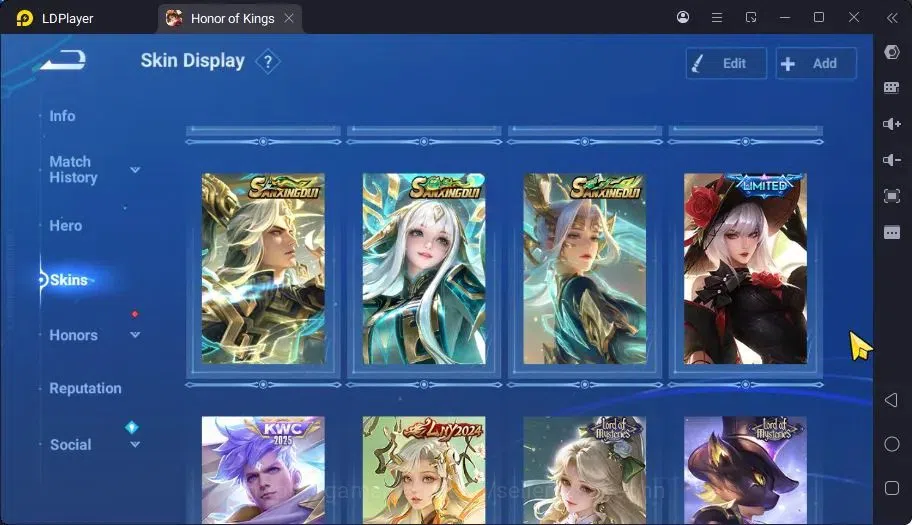Tap the Android back triangle button
This screenshot has width=912, height=525.
891,400
